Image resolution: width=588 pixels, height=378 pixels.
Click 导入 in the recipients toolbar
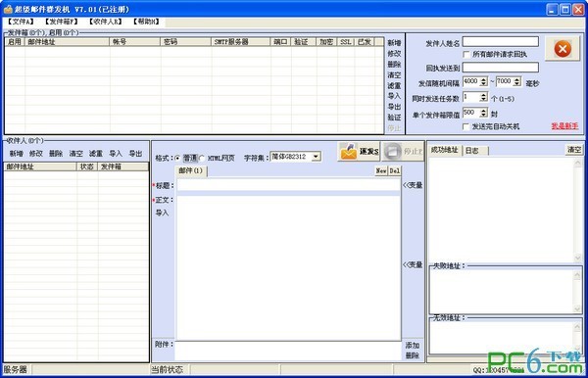click(x=116, y=153)
